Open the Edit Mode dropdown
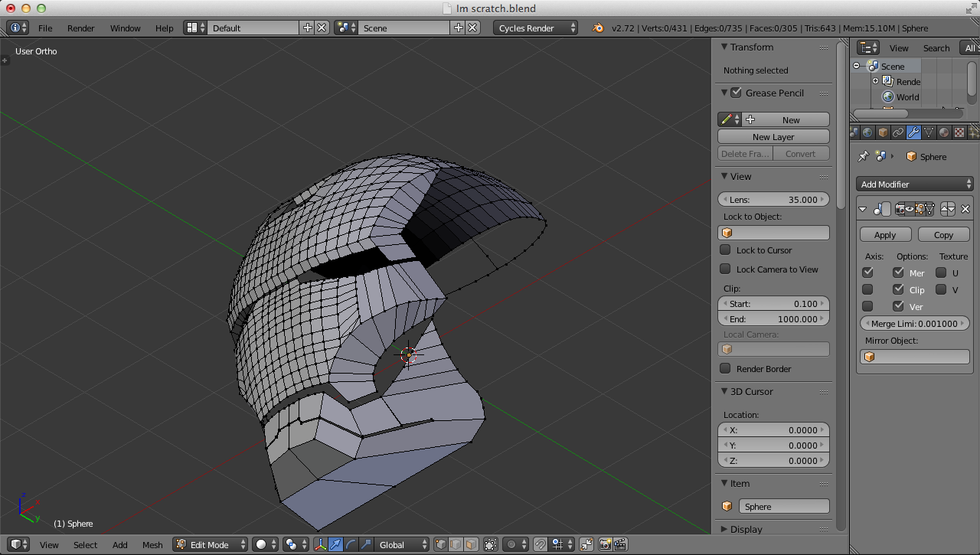The height and width of the screenshot is (555, 980). point(211,544)
